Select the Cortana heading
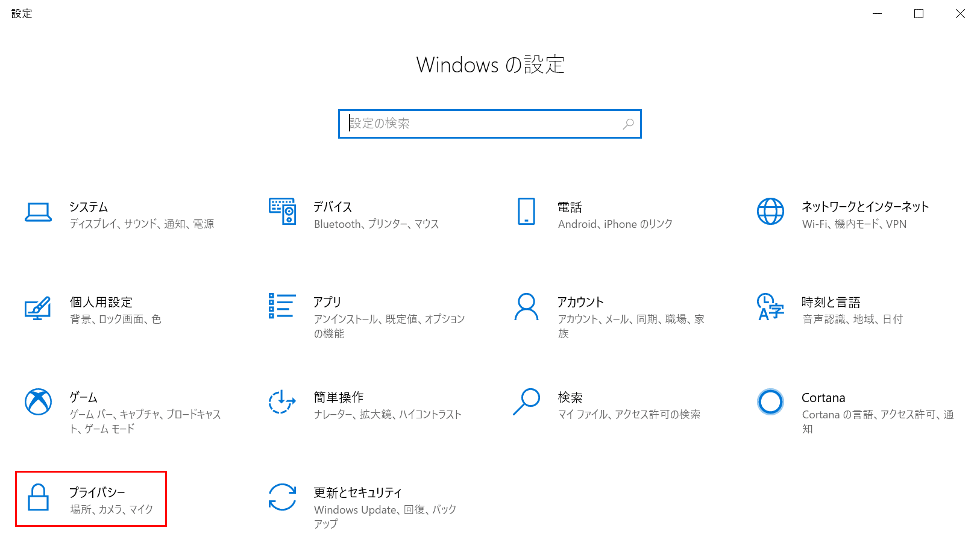980x557 pixels. coord(823,398)
